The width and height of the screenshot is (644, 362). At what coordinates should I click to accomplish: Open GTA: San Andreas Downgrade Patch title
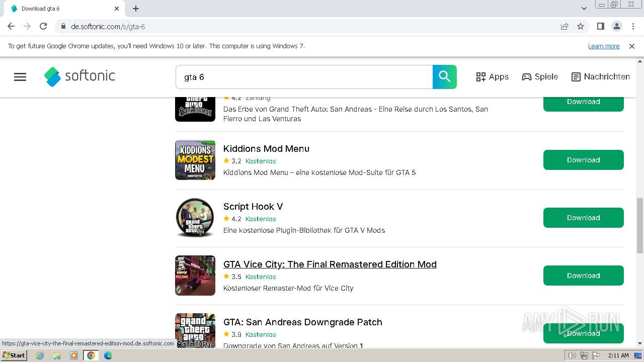pyautogui.click(x=303, y=322)
